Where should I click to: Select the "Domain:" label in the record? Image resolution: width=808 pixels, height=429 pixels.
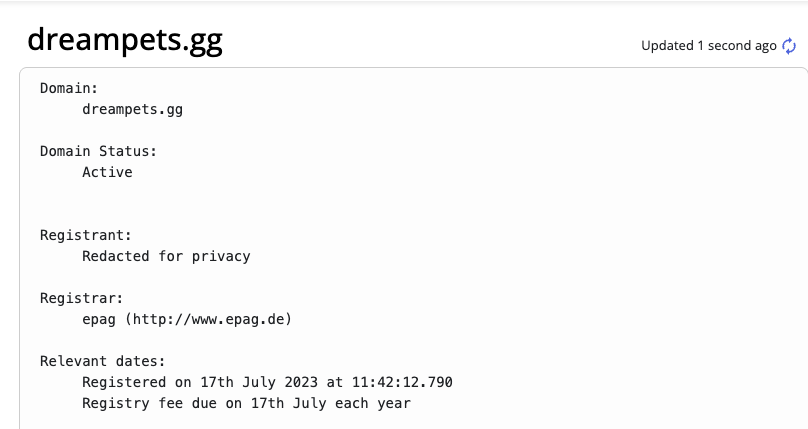coord(69,88)
